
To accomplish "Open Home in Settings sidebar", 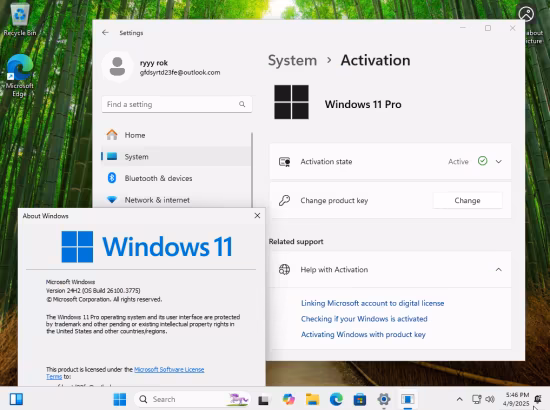I will [176, 135].
